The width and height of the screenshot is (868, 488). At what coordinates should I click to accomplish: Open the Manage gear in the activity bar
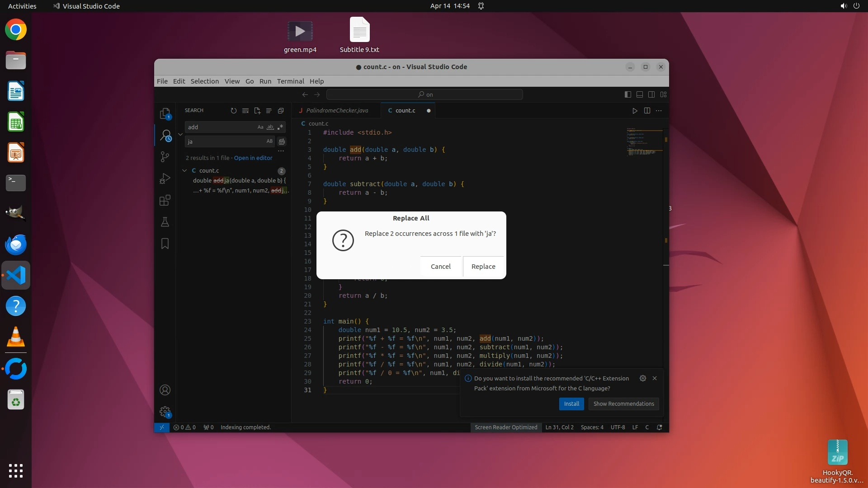[165, 412]
